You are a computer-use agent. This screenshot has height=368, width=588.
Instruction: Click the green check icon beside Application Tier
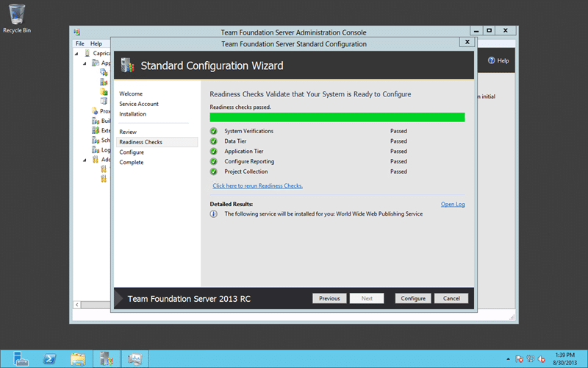[x=214, y=152]
